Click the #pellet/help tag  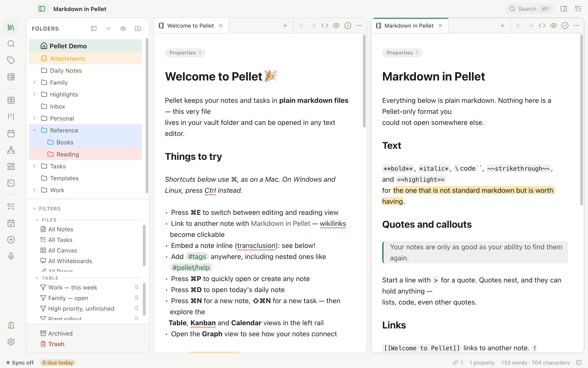[191, 268]
